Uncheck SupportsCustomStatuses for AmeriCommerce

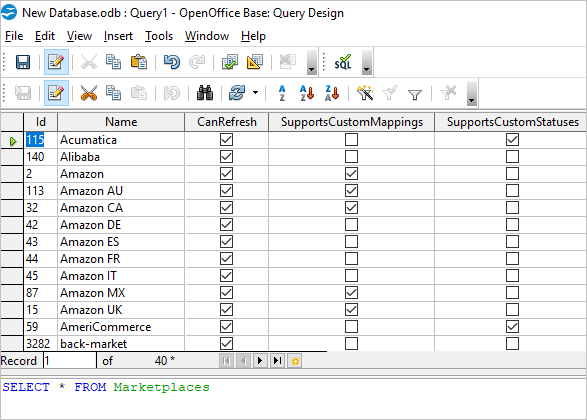[x=512, y=327]
